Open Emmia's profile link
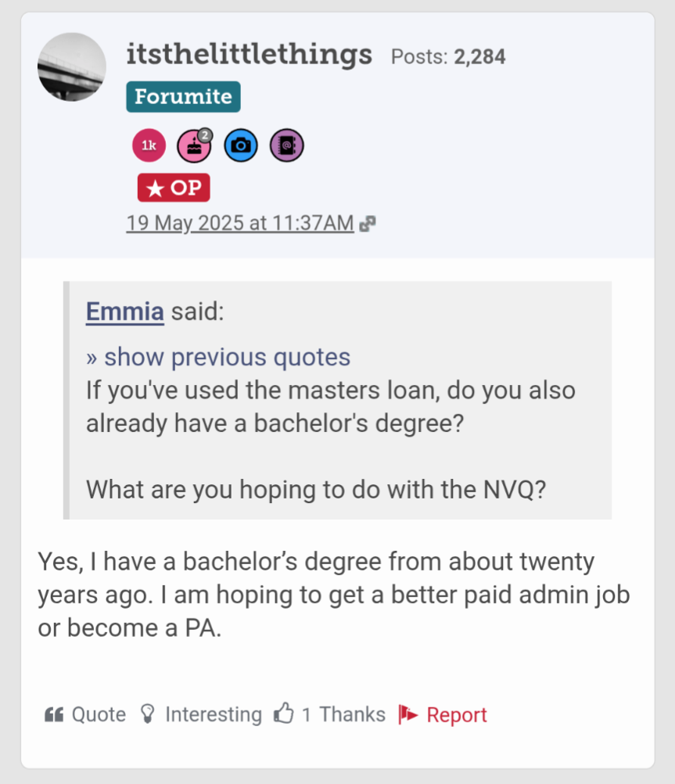The height and width of the screenshot is (784, 675). [125, 311]
